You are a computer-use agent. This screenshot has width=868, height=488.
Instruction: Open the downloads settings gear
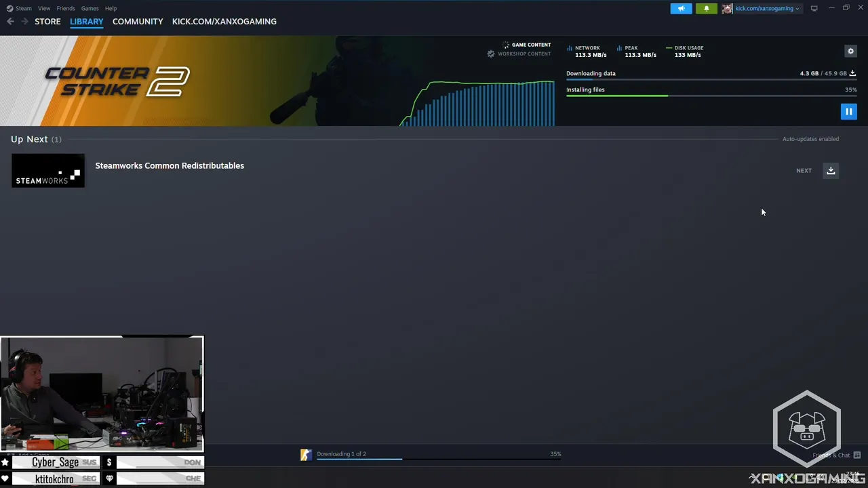pos(850,51)
